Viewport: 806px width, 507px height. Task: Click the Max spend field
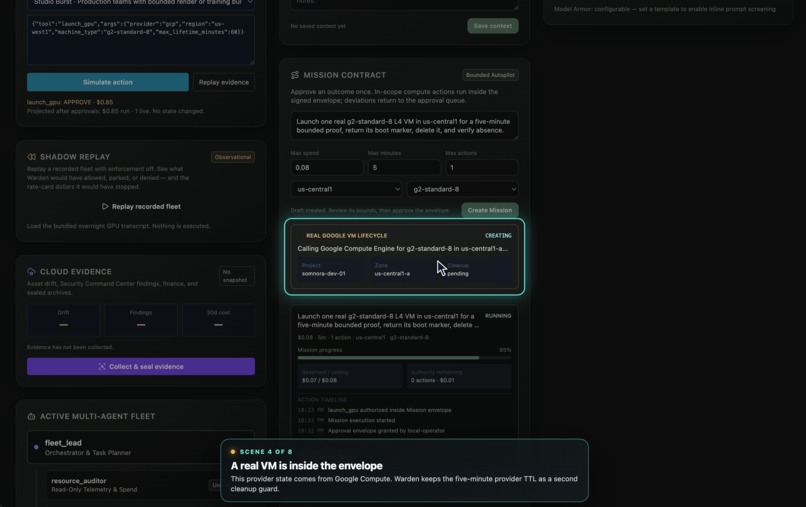(x=326, y=168)
